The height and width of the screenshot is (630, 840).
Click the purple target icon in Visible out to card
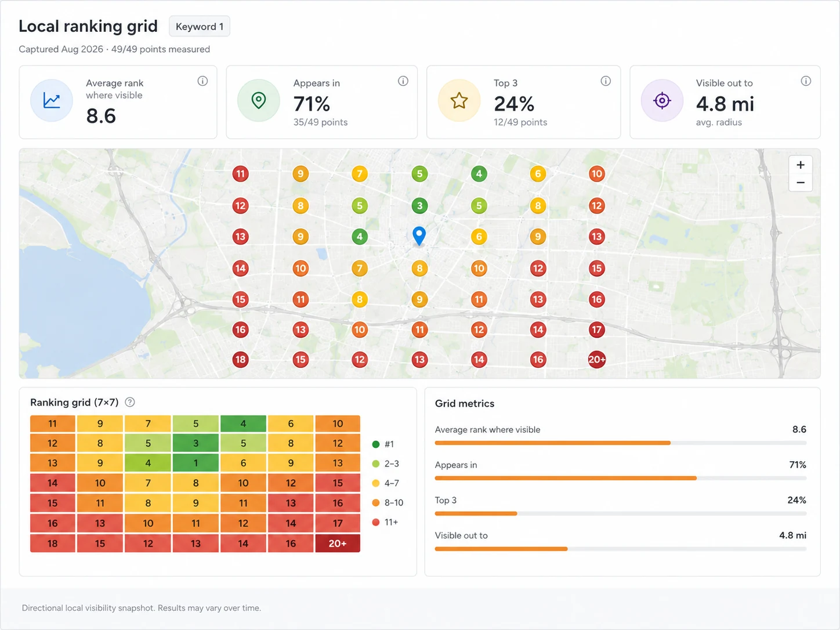662,100
